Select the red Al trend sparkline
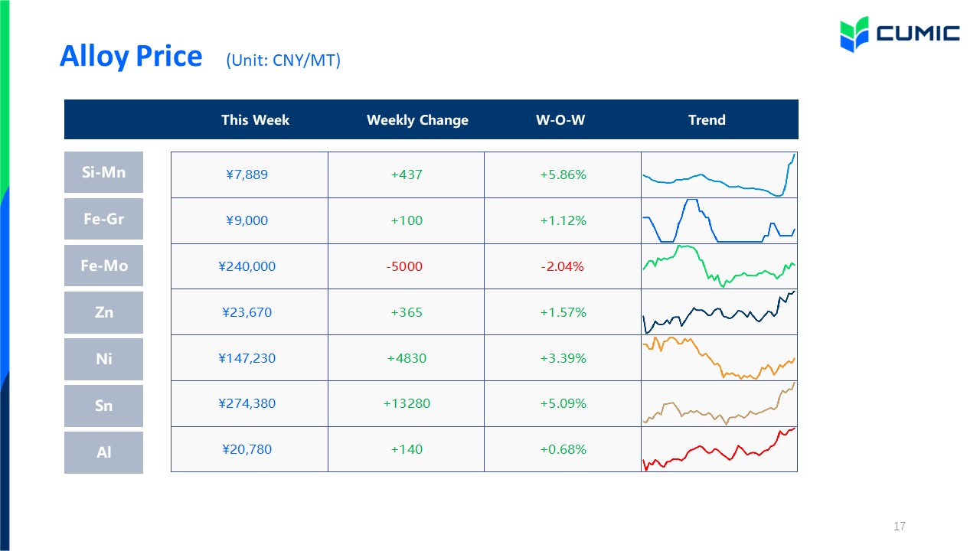Viewport: 980px width, 551px height. 719,449
